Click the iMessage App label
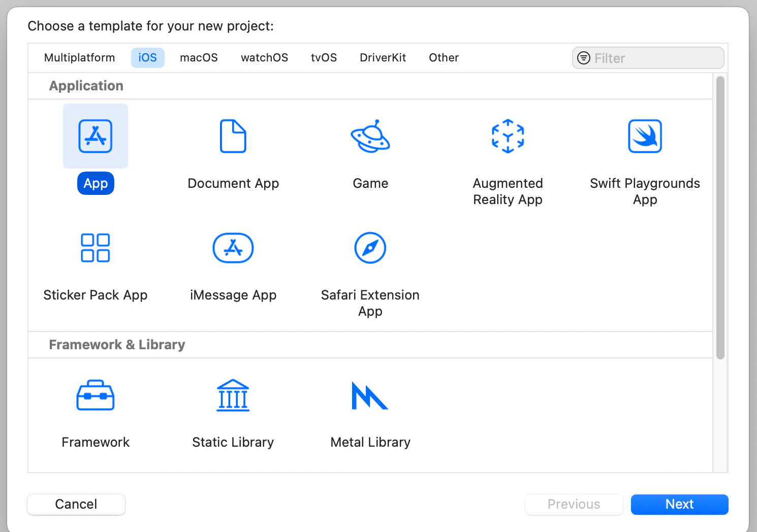This screenshot has width=757, height=532. click(x=233, y=295)
